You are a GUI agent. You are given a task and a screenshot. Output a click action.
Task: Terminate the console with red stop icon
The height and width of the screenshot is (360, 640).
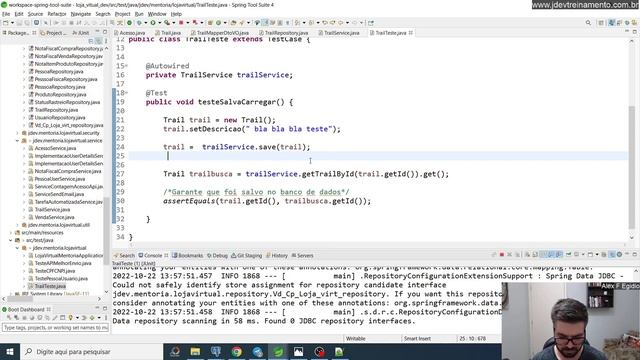point(502,255)
